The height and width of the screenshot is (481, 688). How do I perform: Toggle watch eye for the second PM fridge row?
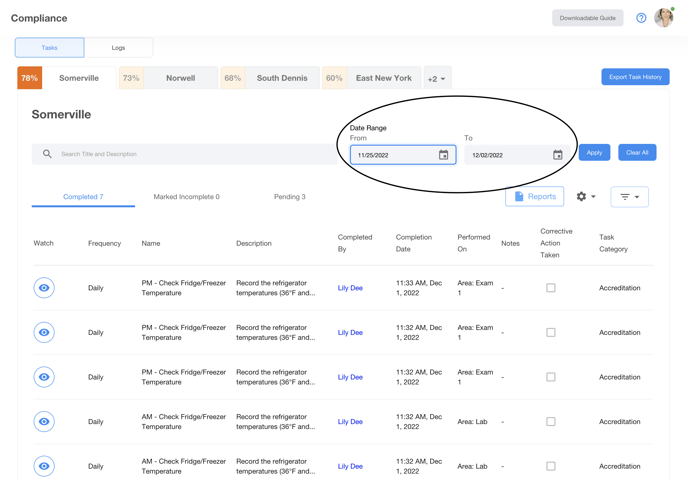click(44, 333)
